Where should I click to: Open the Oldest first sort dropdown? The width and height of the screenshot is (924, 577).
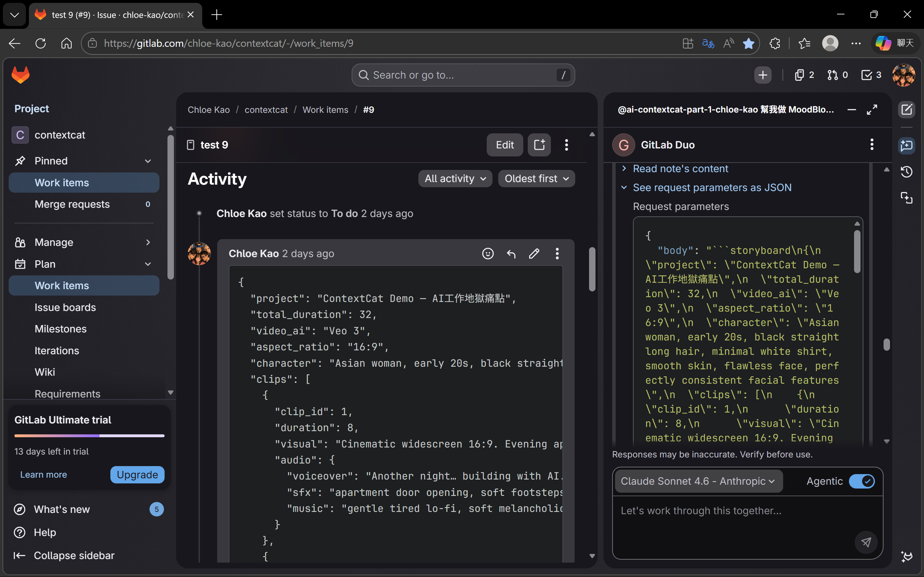pos(536,179)
